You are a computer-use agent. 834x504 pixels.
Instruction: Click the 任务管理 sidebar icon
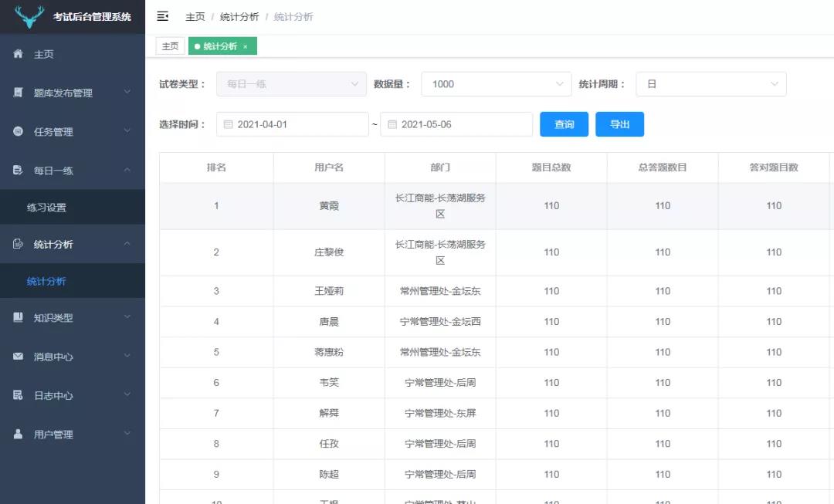[19, 131]
